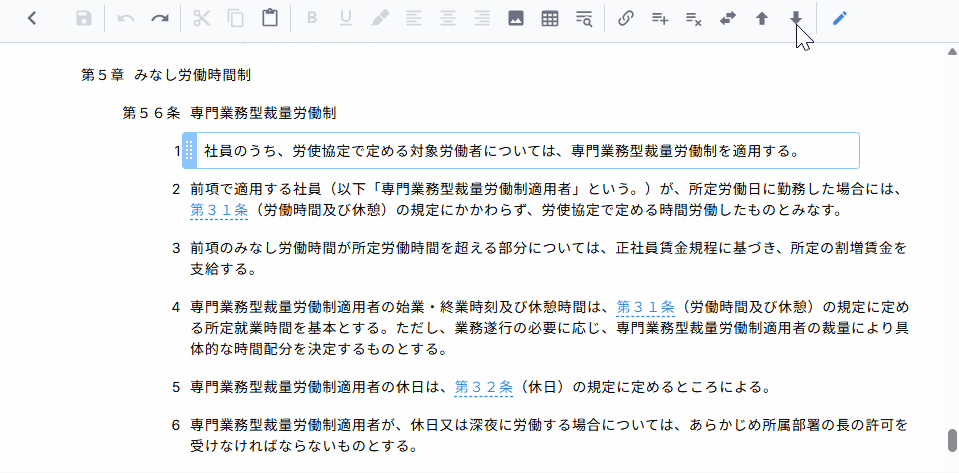
Task: Toggle bold formatting
Action: [312, 18]
